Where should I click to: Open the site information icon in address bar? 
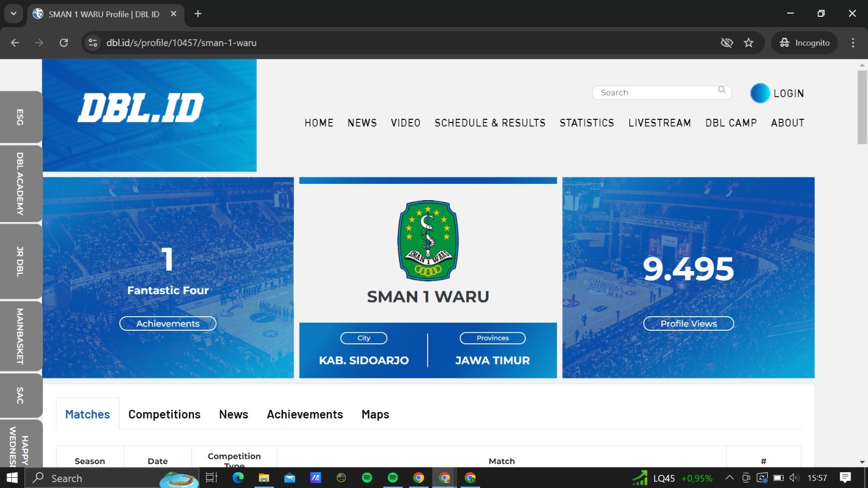point(93,43)
